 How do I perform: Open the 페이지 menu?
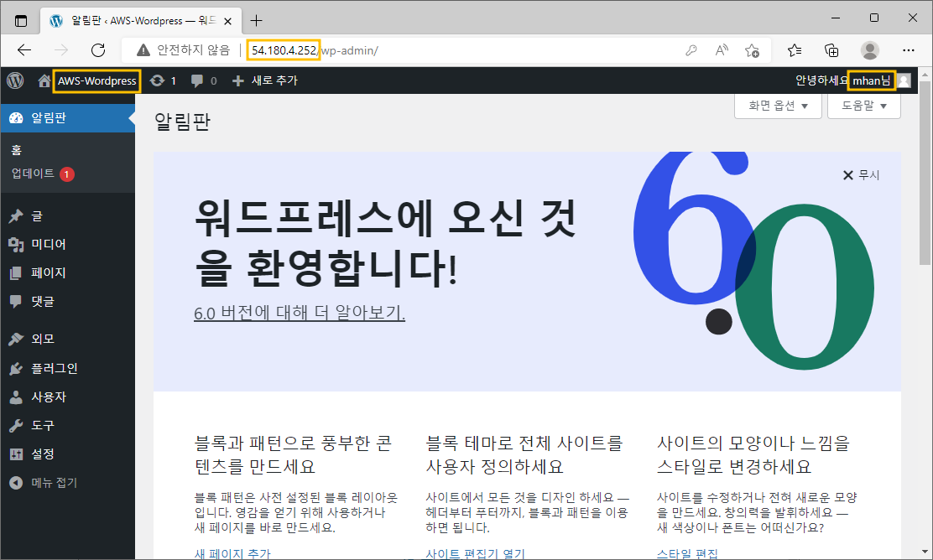point(67,272)
